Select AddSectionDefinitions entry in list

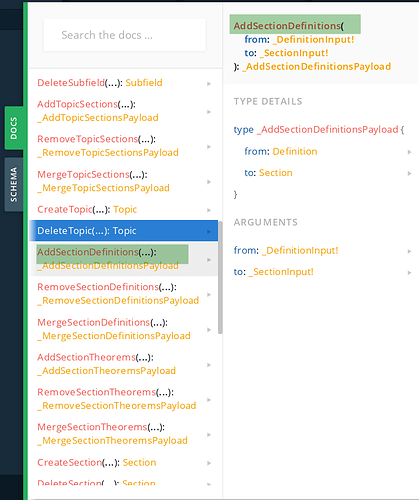(x=88, y=252)
